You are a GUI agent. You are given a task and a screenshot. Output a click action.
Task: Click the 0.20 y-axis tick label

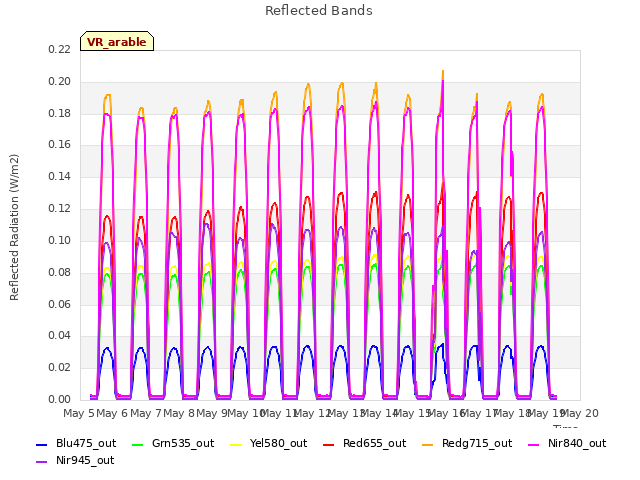click(x=60, y=81)
